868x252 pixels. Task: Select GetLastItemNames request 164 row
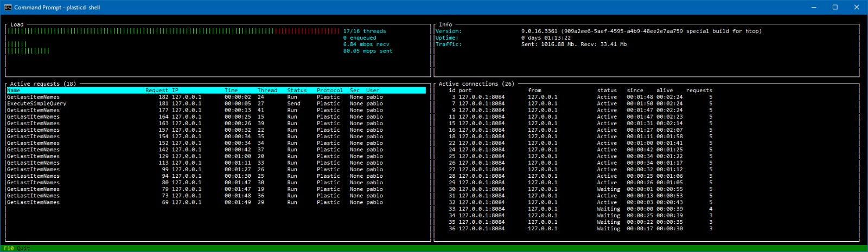point(216,117)
